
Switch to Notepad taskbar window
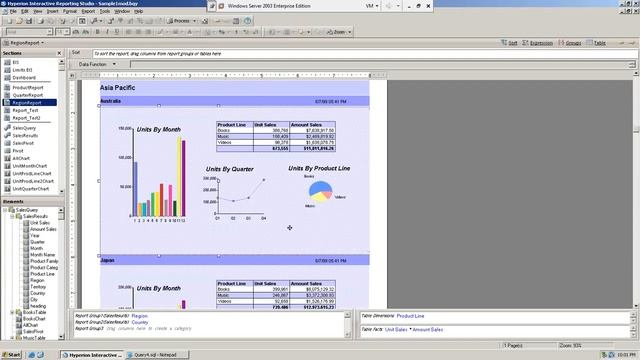click(157, 355)
